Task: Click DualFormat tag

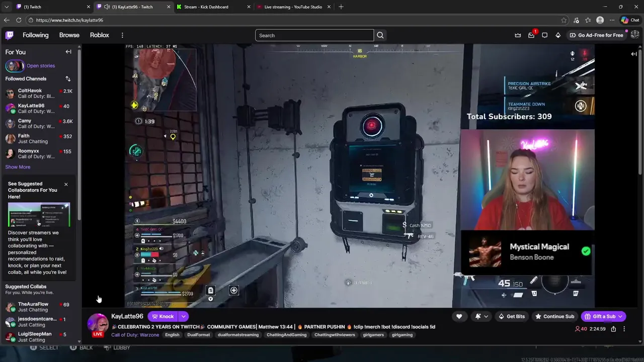Action: [198, 335]
